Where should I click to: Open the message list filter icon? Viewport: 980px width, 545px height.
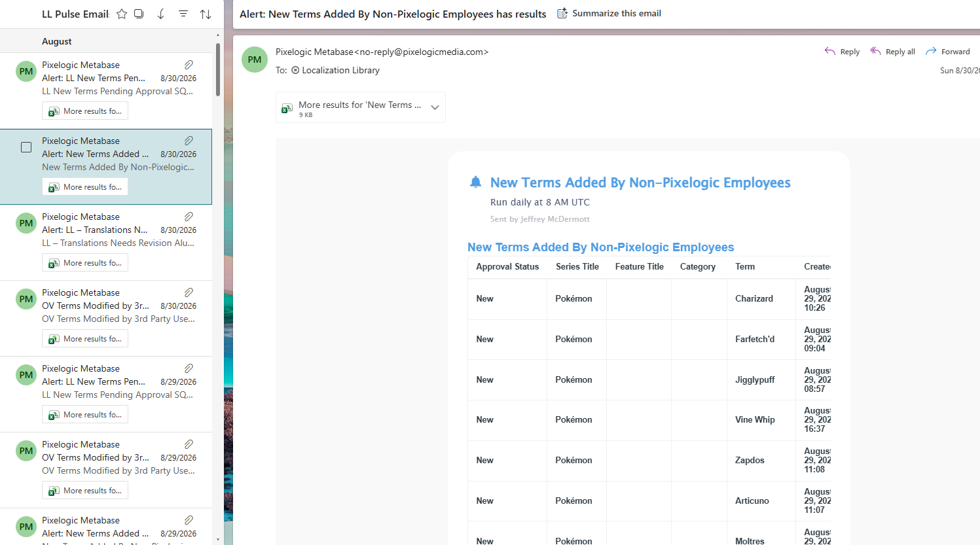(x=183, y=14)
